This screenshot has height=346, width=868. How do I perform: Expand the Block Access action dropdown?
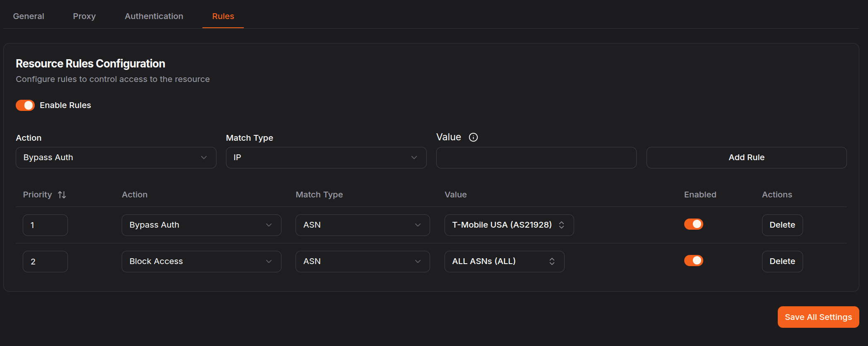click(201, 262)
